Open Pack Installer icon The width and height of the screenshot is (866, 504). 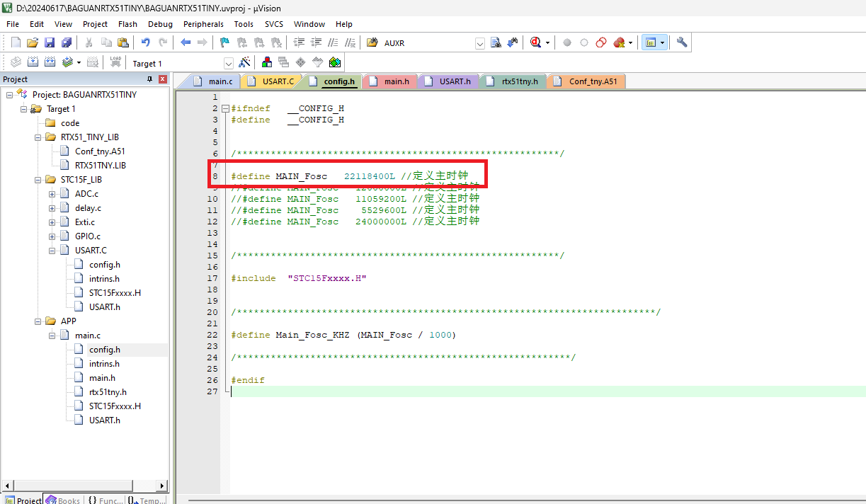coord(335,62)
